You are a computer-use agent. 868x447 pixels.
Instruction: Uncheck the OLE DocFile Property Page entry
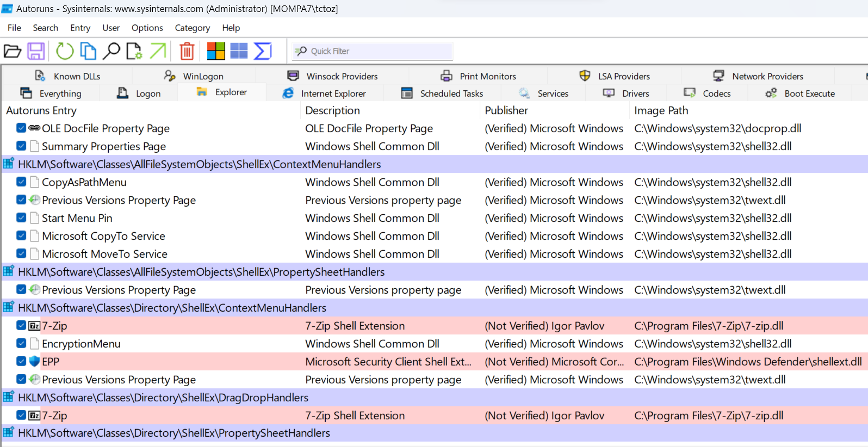(21, 128)
